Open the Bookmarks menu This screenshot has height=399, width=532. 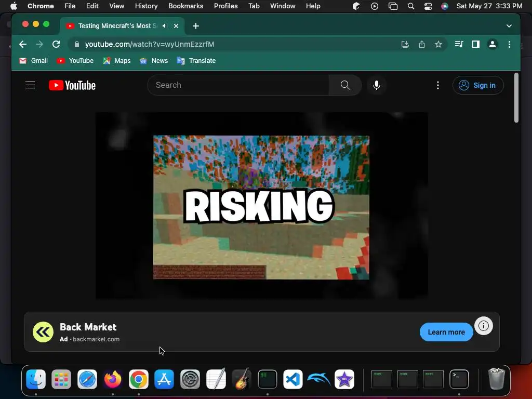pyautogui.click(x=185, y=6)
